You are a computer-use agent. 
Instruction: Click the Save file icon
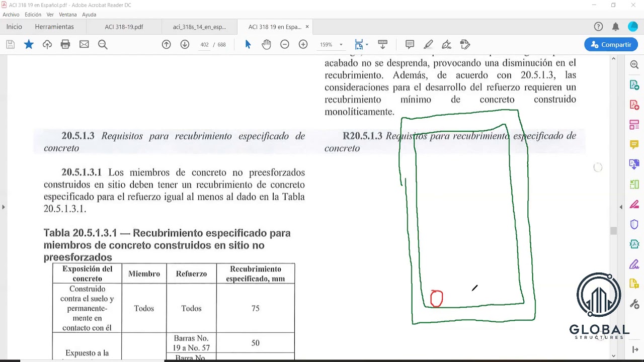[x=10, y=45]
